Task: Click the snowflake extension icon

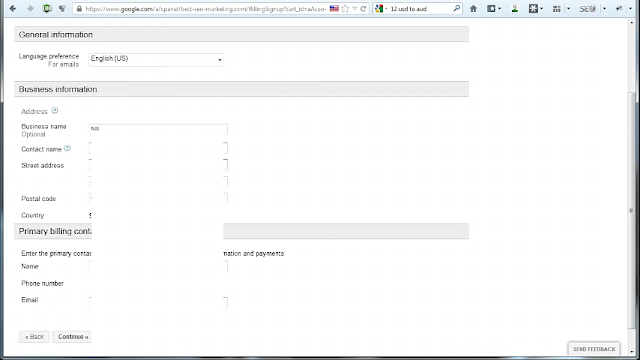Action: coord(533,9)
